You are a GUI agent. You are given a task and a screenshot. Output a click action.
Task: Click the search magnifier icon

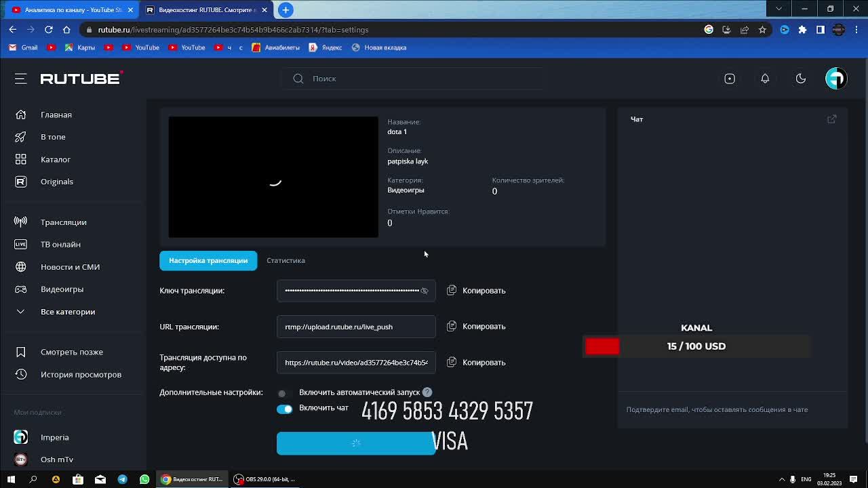(298, 79)
